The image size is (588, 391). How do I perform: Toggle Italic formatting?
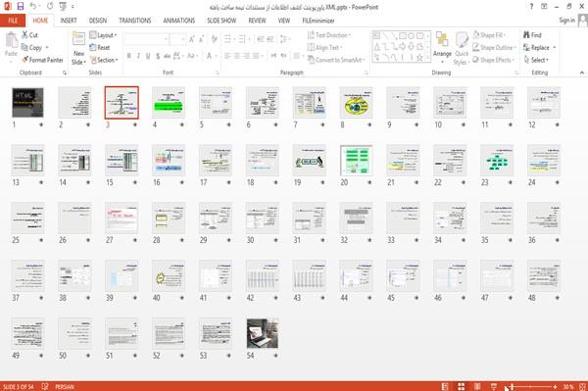tap(138, 56)
